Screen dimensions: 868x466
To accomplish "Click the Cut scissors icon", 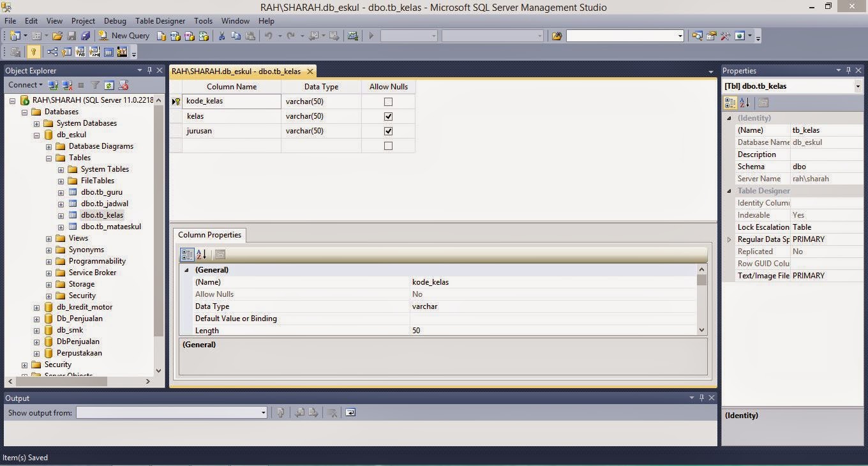I will (x=222, y=36).
